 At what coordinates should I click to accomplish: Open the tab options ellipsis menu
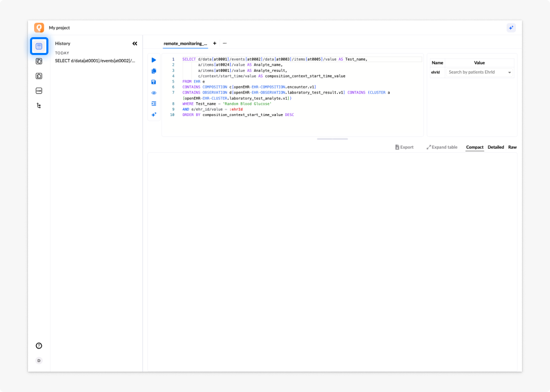[x=225, y=43]
